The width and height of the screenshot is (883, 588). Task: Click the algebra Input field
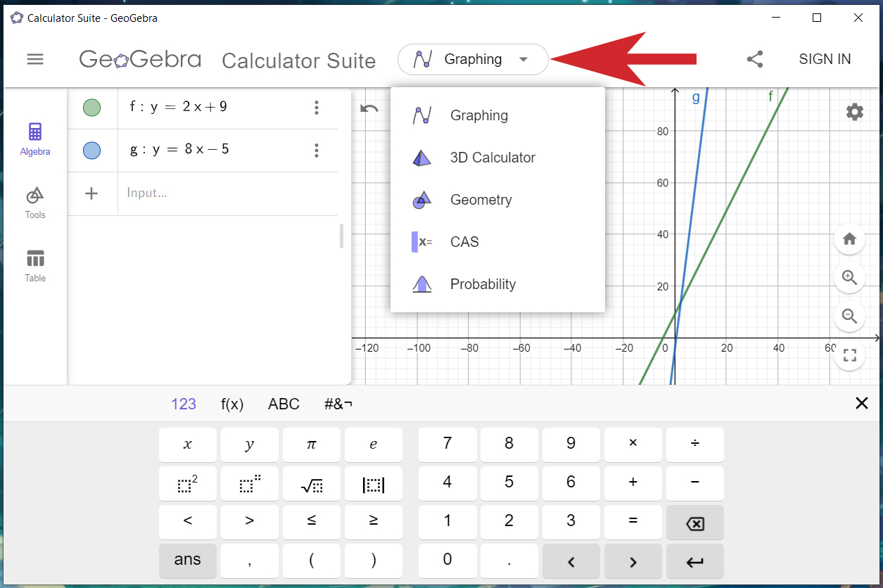228,193
